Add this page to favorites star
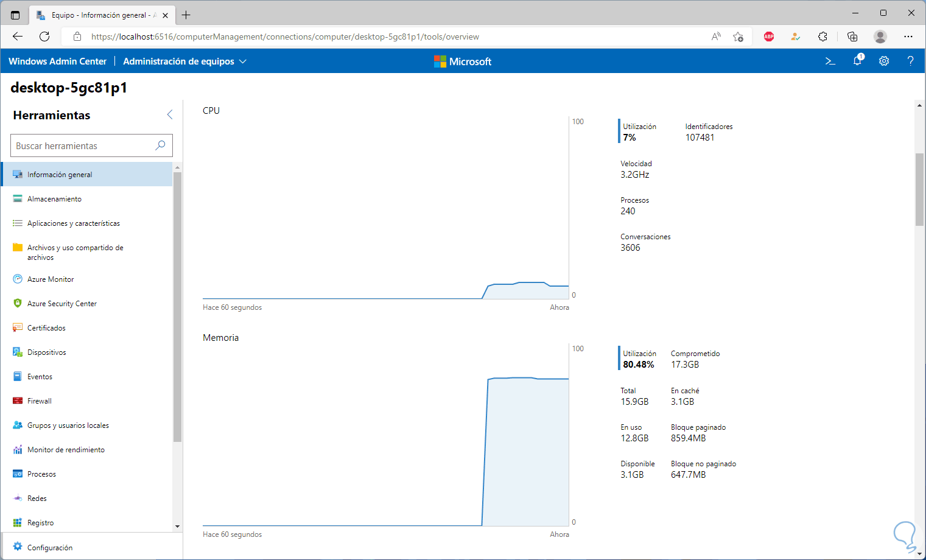This screenshot has width=926, height=560. point(738,37)
